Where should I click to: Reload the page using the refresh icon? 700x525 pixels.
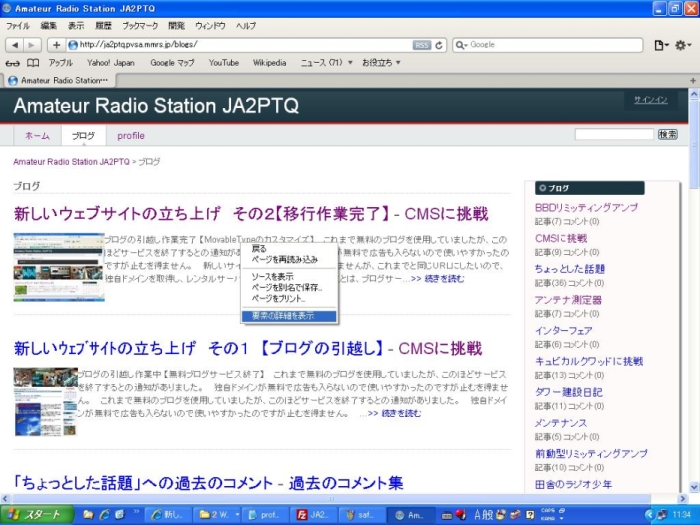point(439,45)
